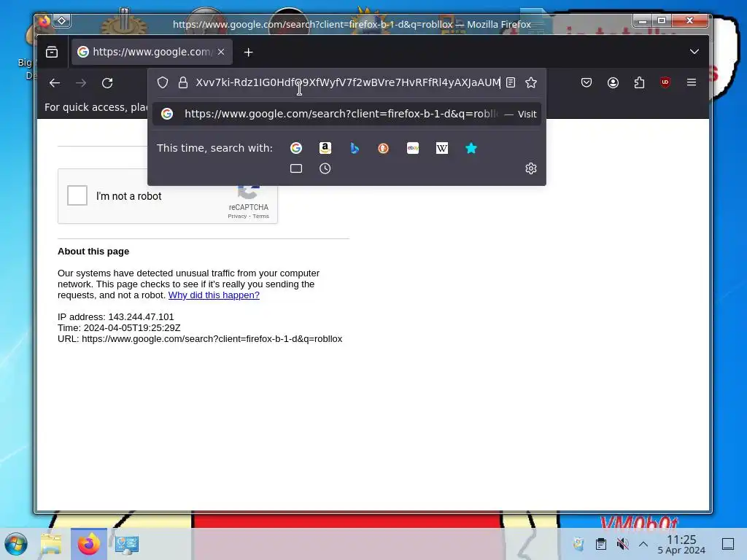The image size is (747, 560).
Task: Open system settings taskbar icon
Action: tap(127, 544)
